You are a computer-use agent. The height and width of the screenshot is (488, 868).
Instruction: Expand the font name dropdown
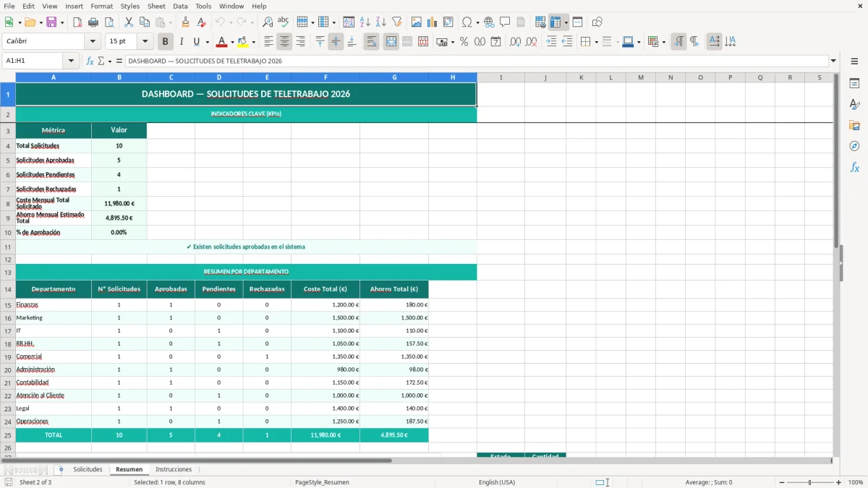pyautogui.click(x=93, y=42)
